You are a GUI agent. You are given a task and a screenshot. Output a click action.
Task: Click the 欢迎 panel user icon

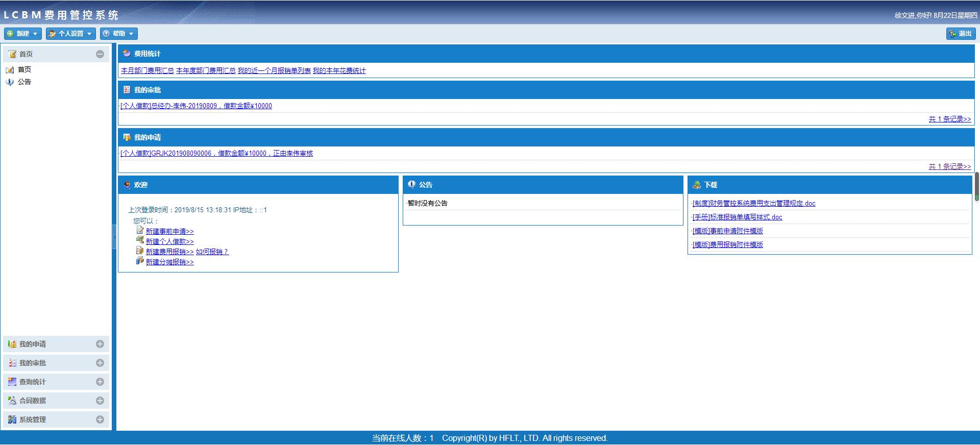[127, 185]
